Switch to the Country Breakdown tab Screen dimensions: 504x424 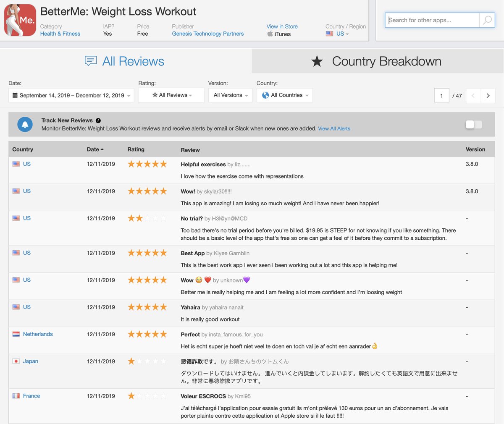pos(378,61)
